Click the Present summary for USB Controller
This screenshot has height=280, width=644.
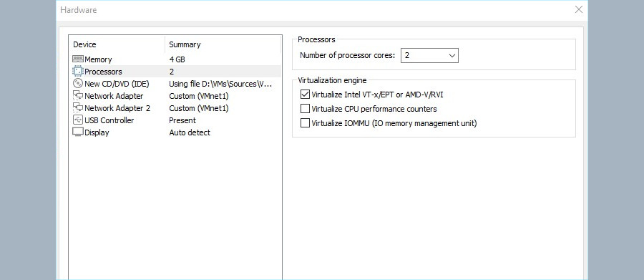coord(182,120)
